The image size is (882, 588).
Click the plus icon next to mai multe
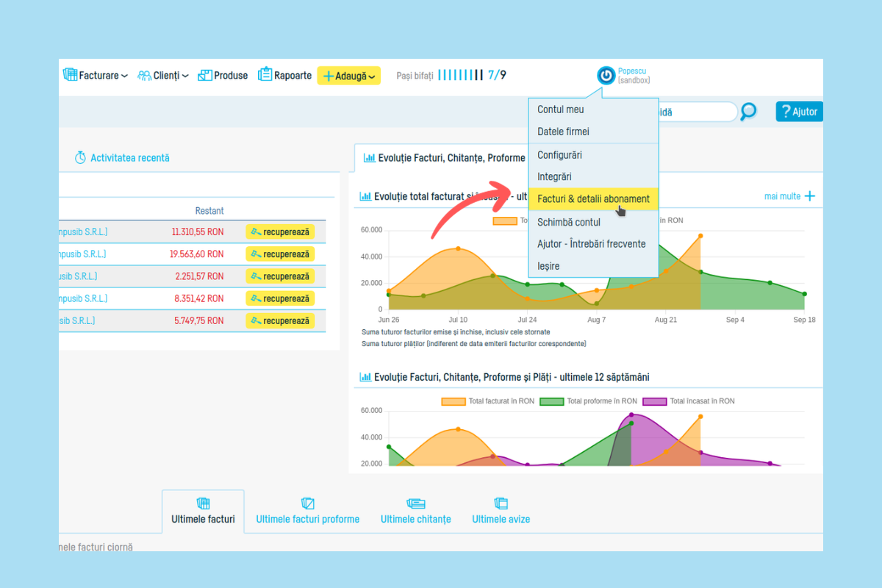(809, 196)
